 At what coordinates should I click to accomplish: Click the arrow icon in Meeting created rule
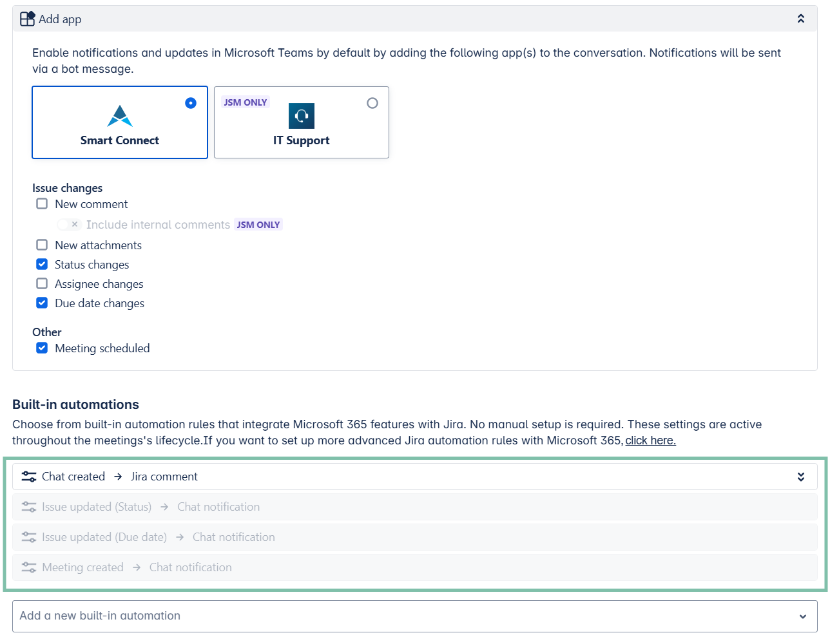click(137, 567)
